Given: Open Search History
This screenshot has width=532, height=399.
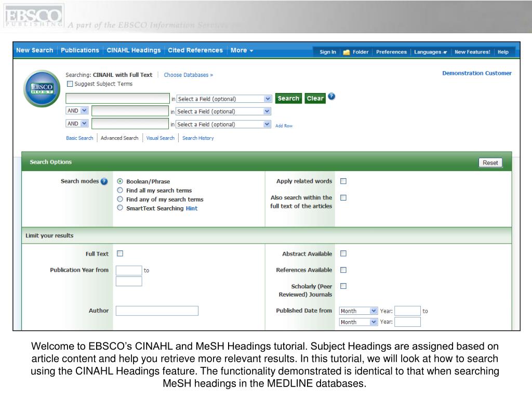Looking at the screenshot, I should [x=198, y=138].
